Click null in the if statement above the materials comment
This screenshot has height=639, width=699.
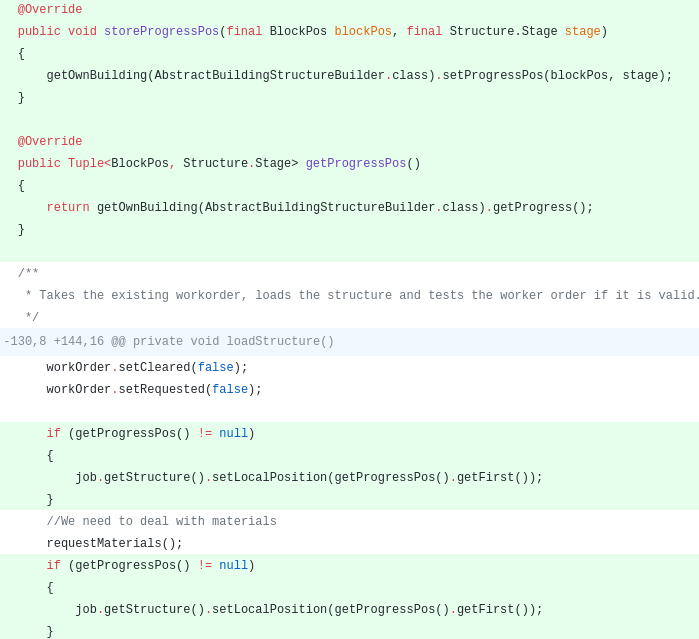233,434
